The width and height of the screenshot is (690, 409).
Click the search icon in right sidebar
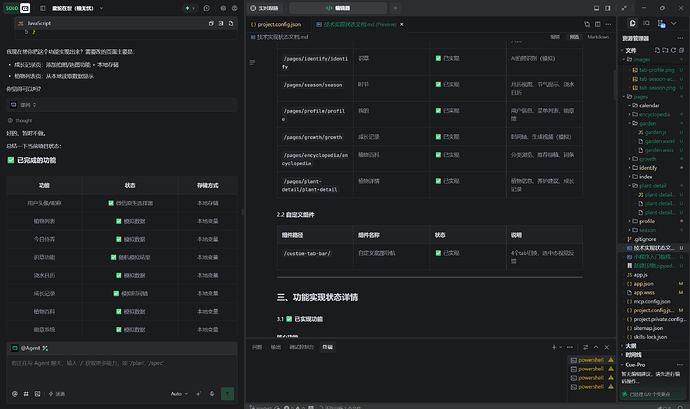646,23
